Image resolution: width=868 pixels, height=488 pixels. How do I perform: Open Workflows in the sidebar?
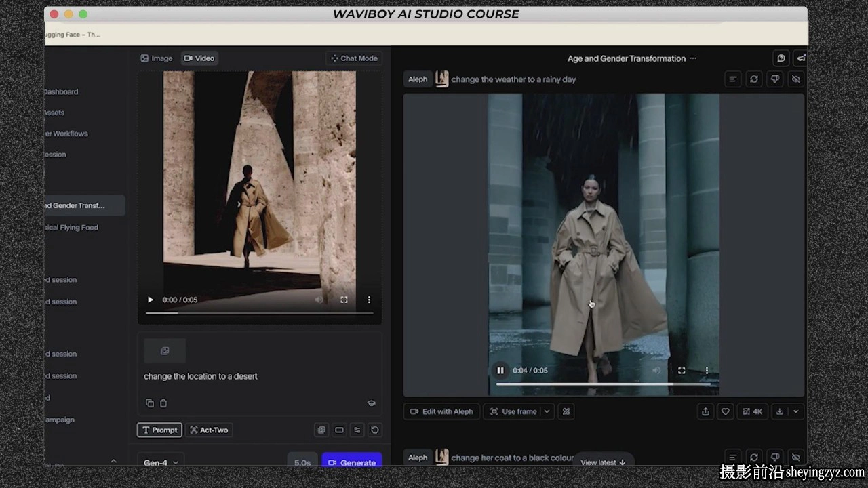point(66,134)
